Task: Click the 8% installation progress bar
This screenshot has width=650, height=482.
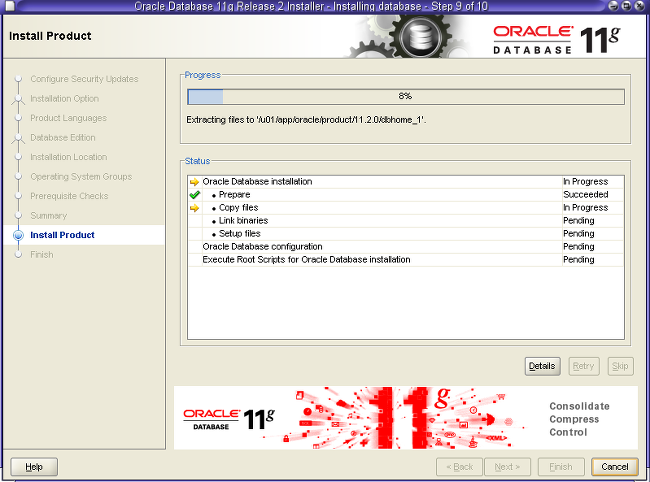Action: pyautogui.click(x=405, y=97)
